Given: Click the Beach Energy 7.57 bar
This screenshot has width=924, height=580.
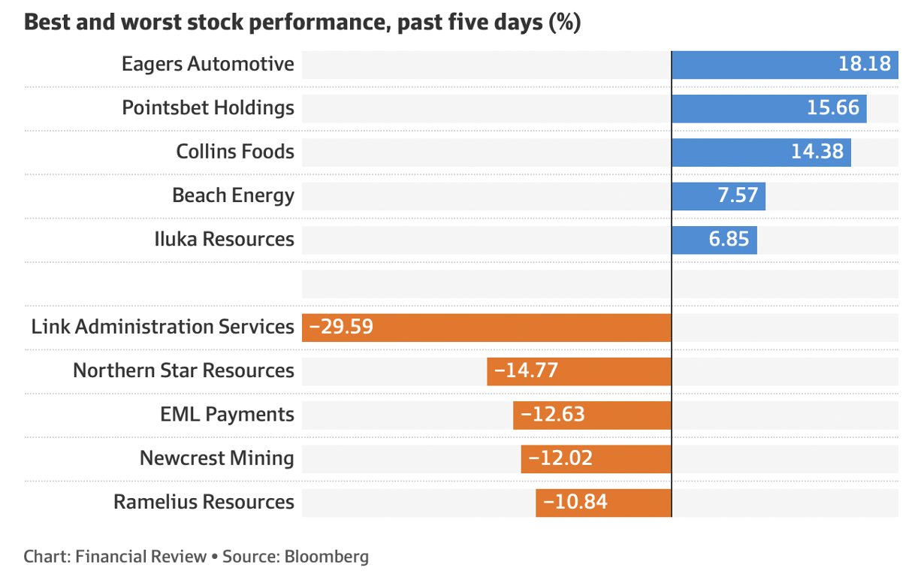Looking at the screenshot, I should pos(718,196).
